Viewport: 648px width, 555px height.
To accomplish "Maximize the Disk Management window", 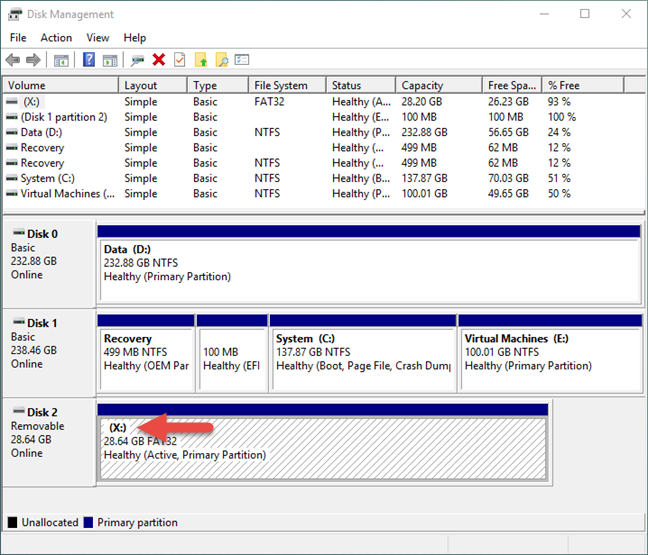I will pyautogui.click(x=585, y=14).
